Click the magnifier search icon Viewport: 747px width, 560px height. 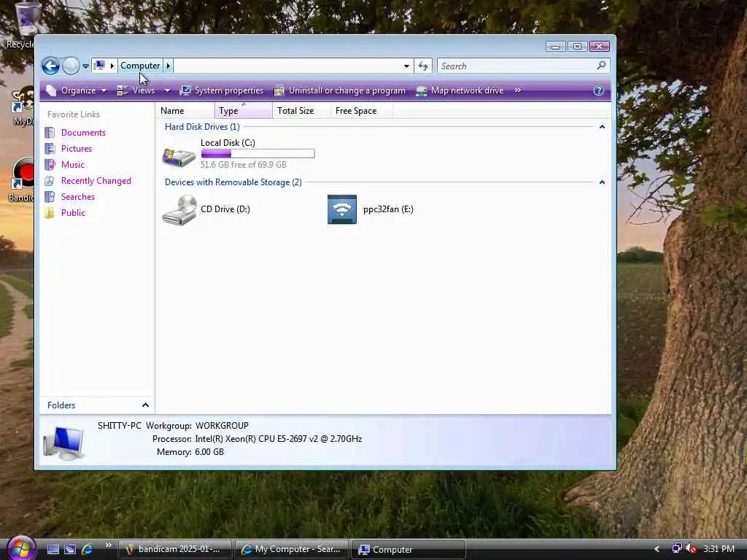(601, 65)
